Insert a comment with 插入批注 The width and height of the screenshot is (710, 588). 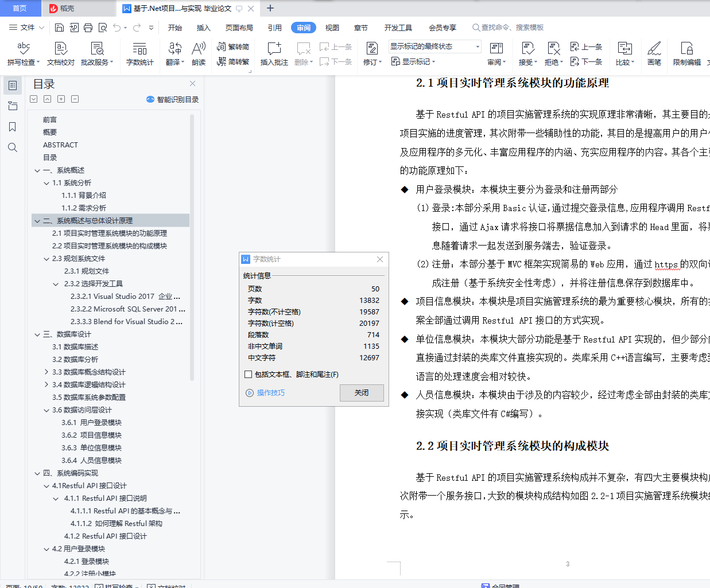tap(274, 54)
